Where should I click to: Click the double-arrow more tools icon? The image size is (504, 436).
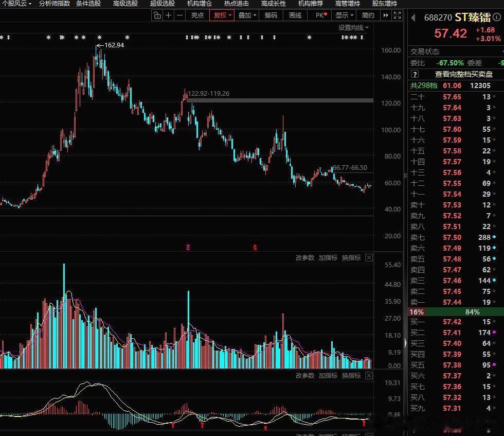385,15
